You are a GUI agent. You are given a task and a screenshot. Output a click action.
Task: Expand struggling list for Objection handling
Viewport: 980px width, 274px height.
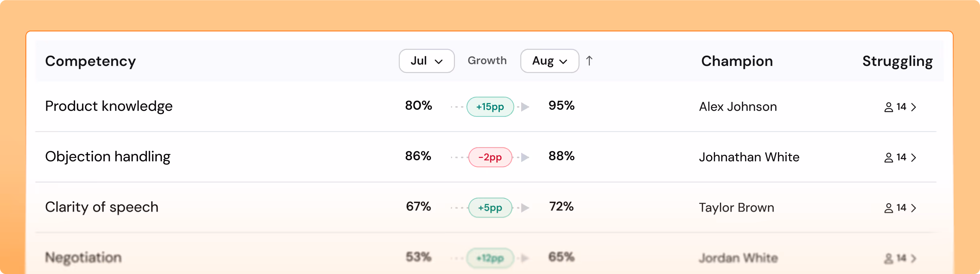(913, 158)
